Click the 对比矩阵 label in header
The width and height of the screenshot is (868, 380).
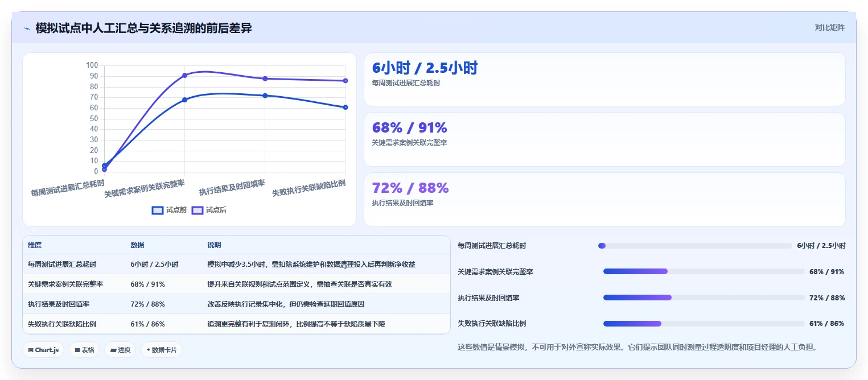pos(829,27)
